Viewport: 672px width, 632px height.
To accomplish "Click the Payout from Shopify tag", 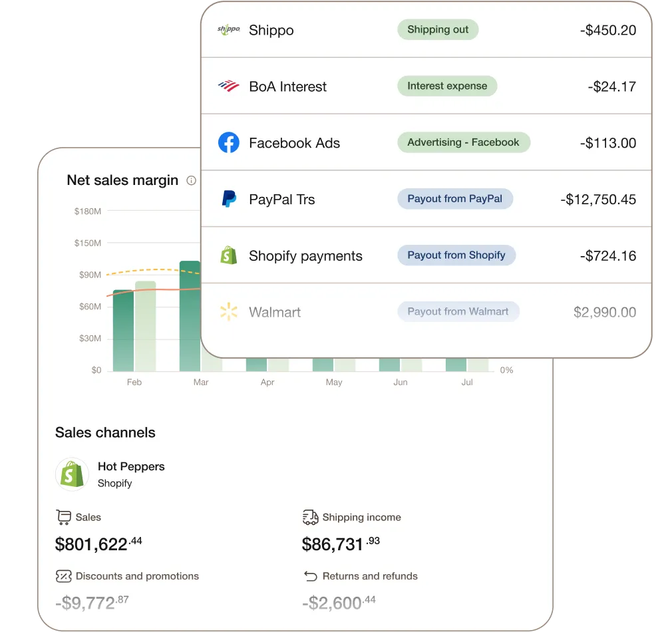I will [456, 255].
